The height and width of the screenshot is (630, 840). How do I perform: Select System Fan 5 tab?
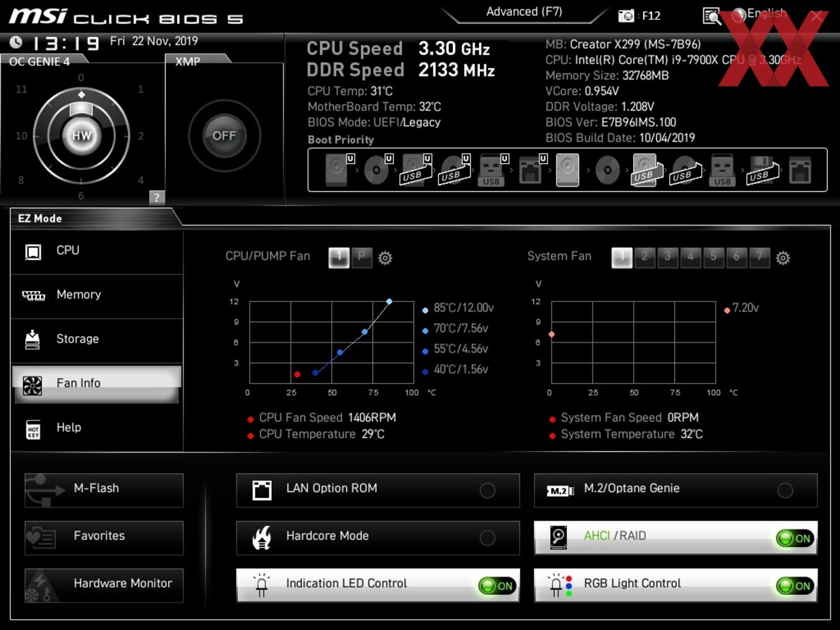click(713, 258)
